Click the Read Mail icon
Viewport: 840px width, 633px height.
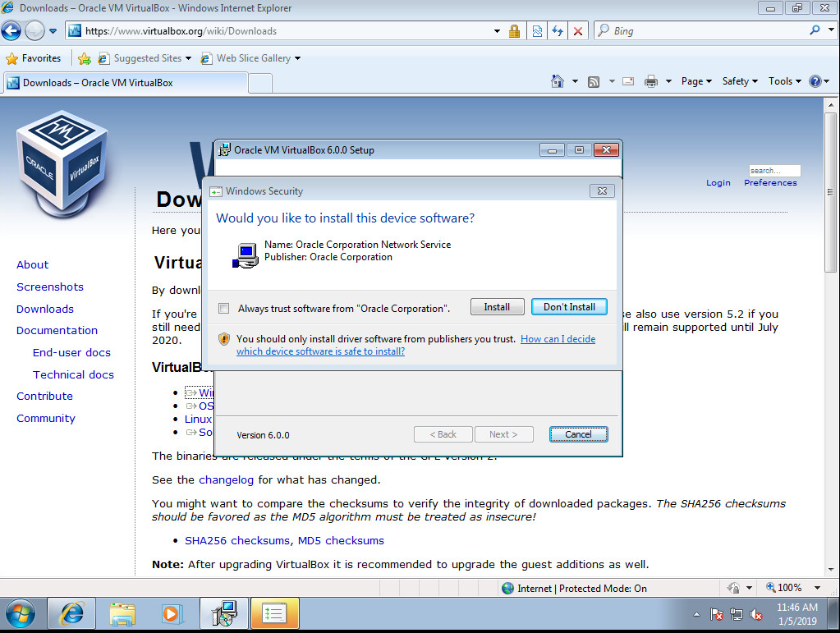tap(628, 81)
